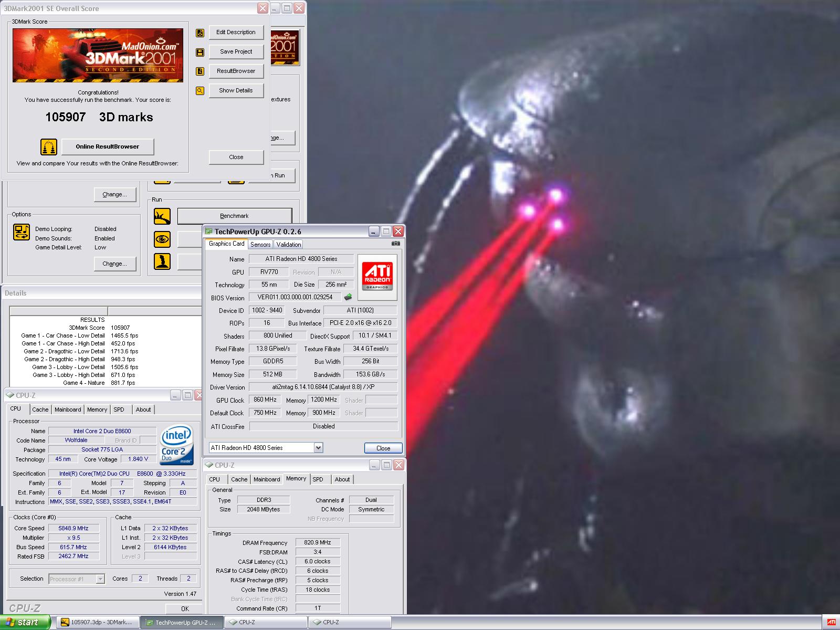Viewport: 840px width, 630px height.
Task: Click Save Project button
Action: coord(236,51)
